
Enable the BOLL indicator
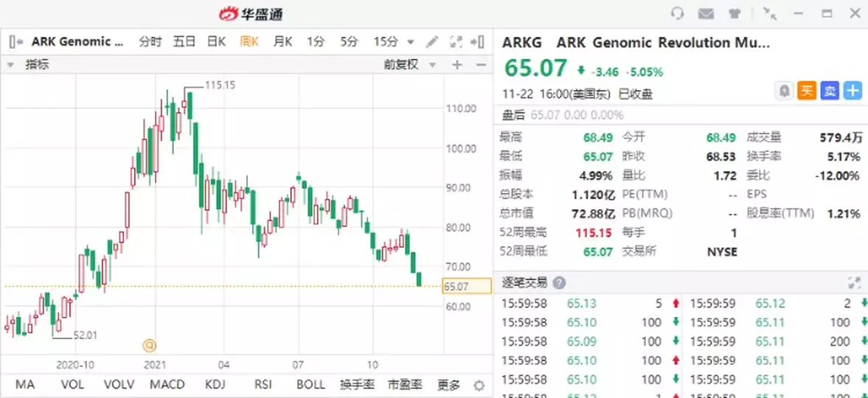point(310,385)
